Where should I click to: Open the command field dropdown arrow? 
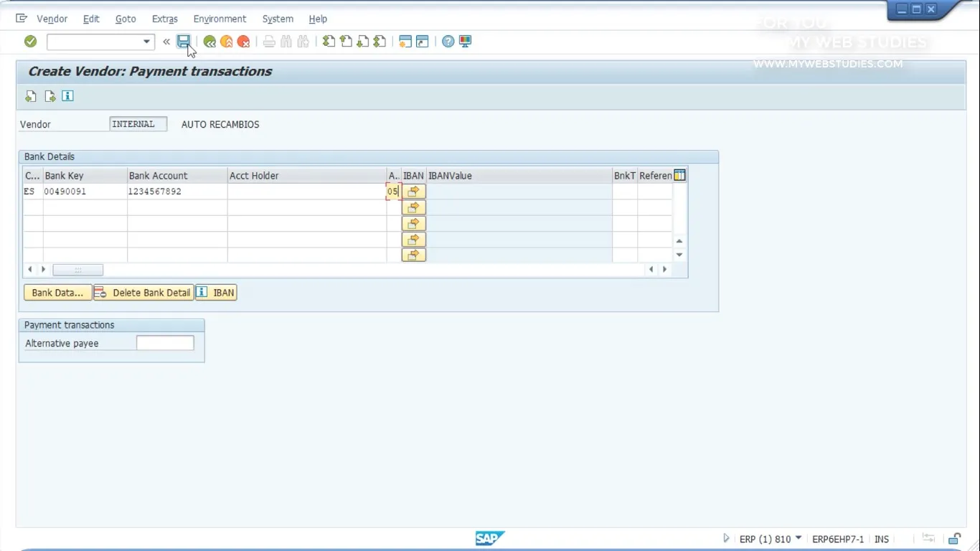146,42
